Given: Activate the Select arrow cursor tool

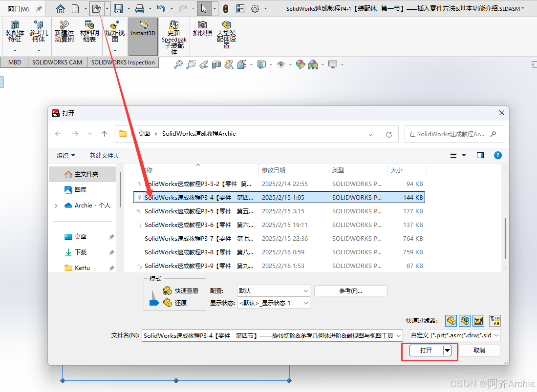Looking at the screenshot, I should click(x=204, y=9).
